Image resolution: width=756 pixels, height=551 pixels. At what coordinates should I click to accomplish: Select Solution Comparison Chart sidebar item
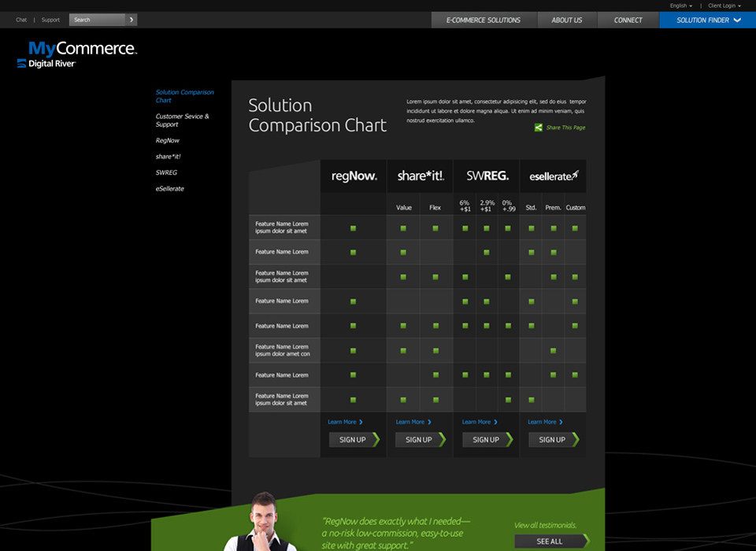184,96
